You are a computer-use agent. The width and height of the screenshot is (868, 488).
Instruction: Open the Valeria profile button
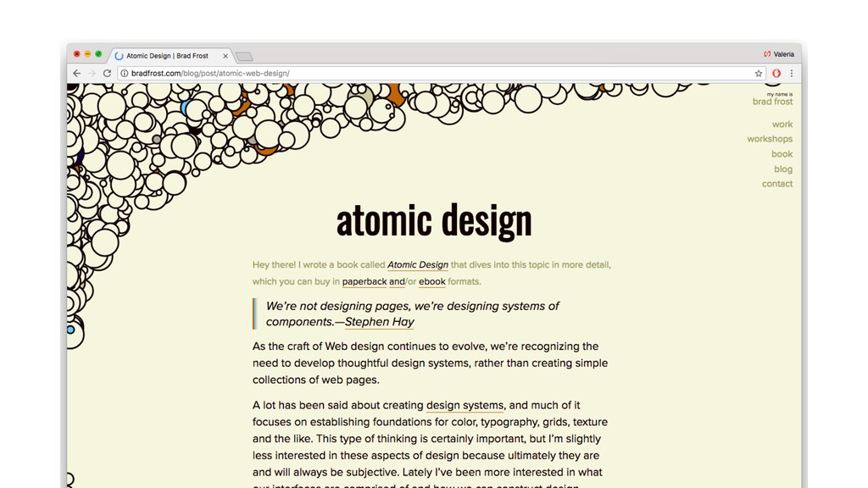click(x=779, y=54)
